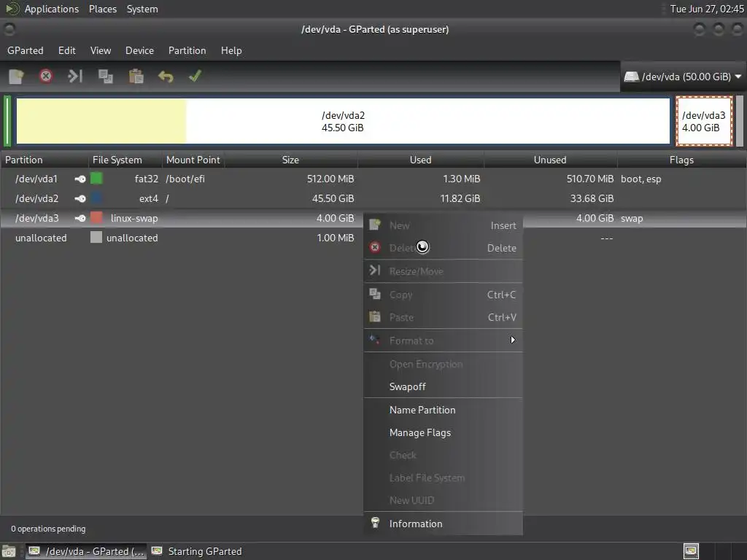Click the Check context menu entry
The width and height of the screenshot is (747, 560).
coord(443,455)
